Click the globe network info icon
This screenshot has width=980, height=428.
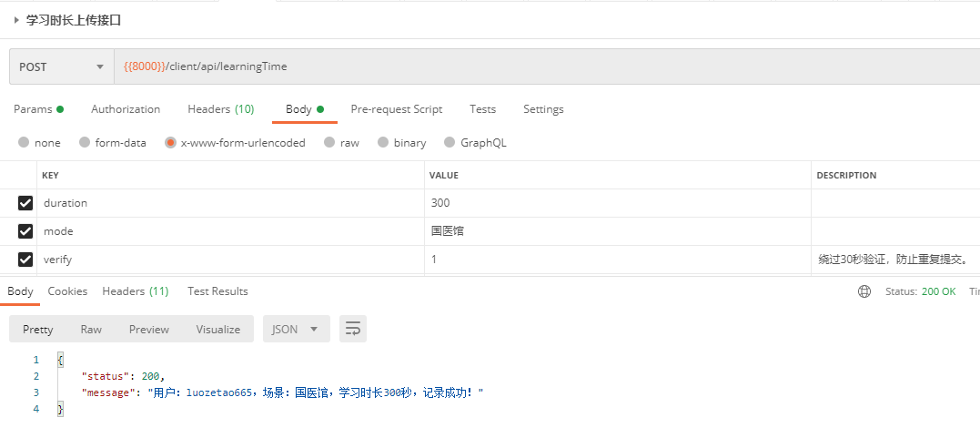tap(864, 291)
